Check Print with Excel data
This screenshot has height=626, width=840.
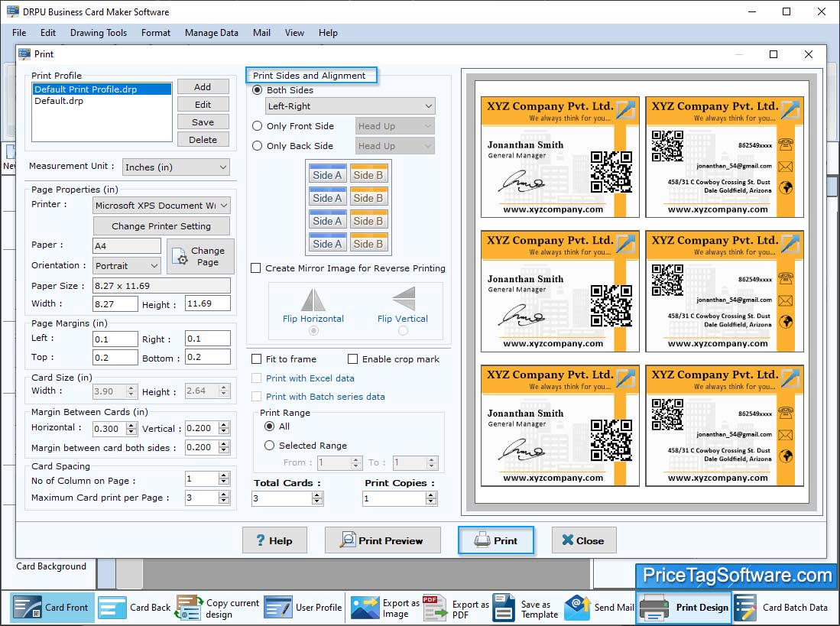[x=257, y=378]
